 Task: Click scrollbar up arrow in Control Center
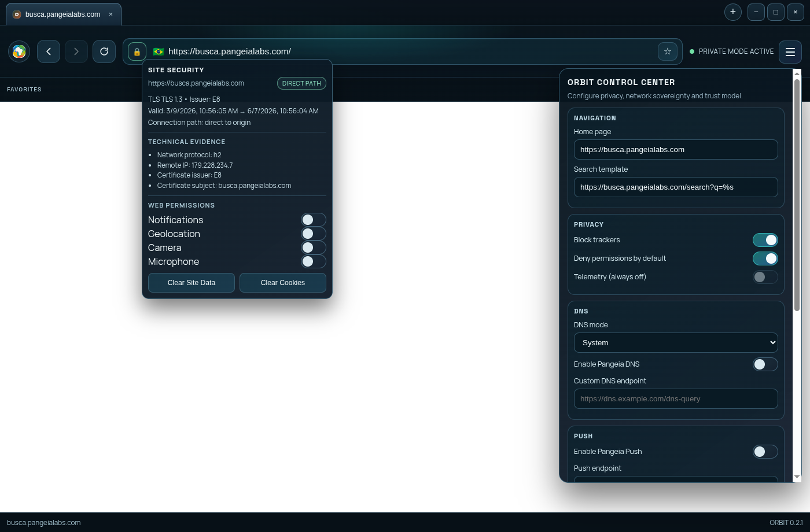(797, 73)
